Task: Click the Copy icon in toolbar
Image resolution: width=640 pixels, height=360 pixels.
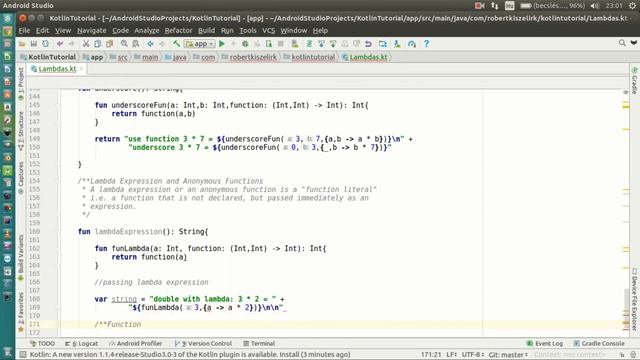Action: click(x=98, y=44)
